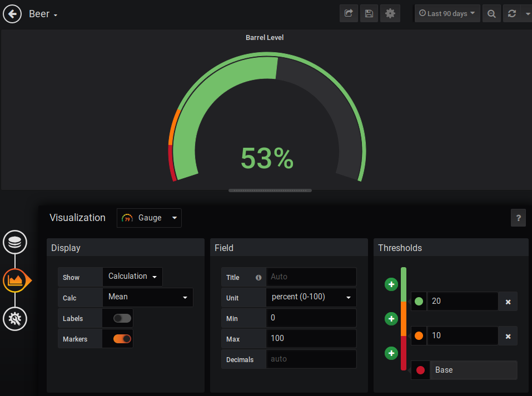Switch to the General panel settings tab

click(x=15, y=319)
